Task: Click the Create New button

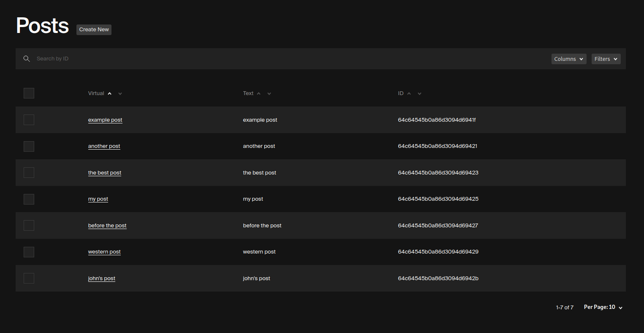Action: pyautogui.click(x=94, y=30)
